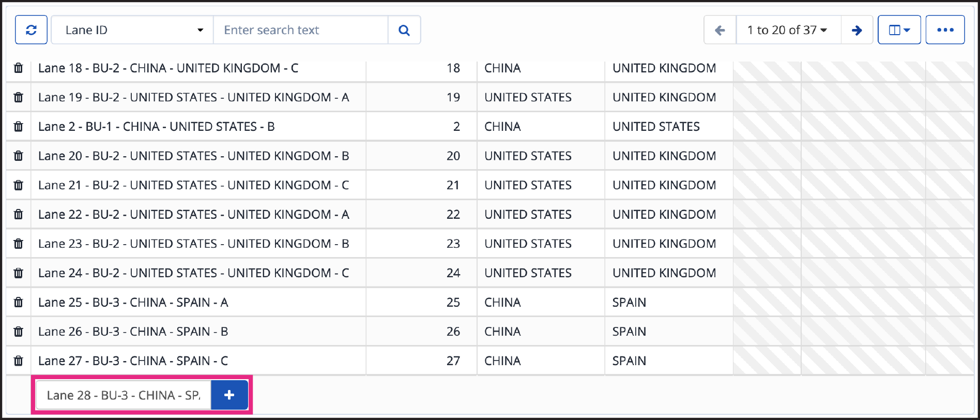Click the Enter search text field
The width and height of the screenshot is (980, 420).
301,30
